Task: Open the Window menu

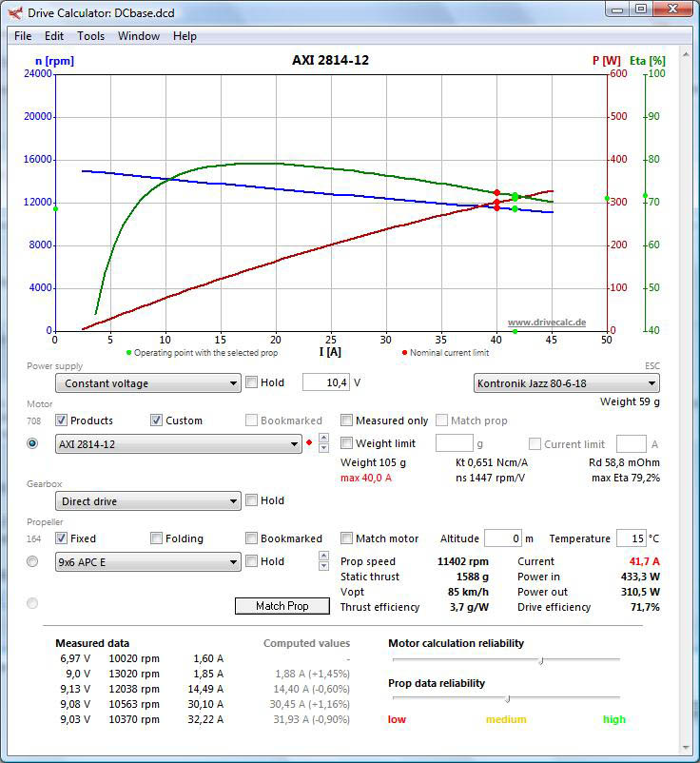Action: (139, 36)
